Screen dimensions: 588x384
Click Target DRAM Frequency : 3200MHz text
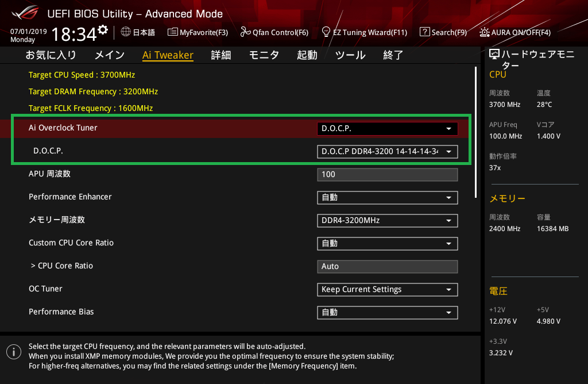click(x=94, y=91)
